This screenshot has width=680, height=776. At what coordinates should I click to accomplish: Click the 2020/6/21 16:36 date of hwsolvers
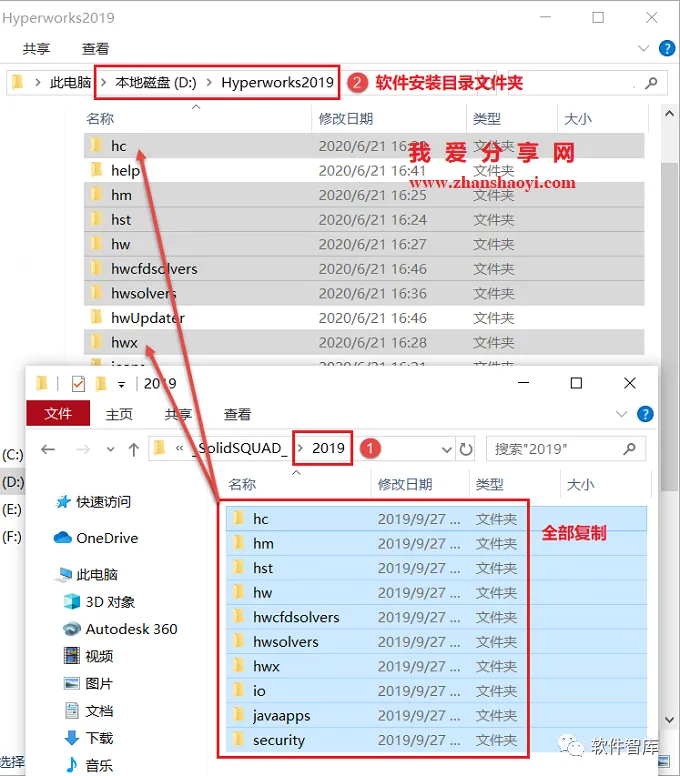pos(372,293)
